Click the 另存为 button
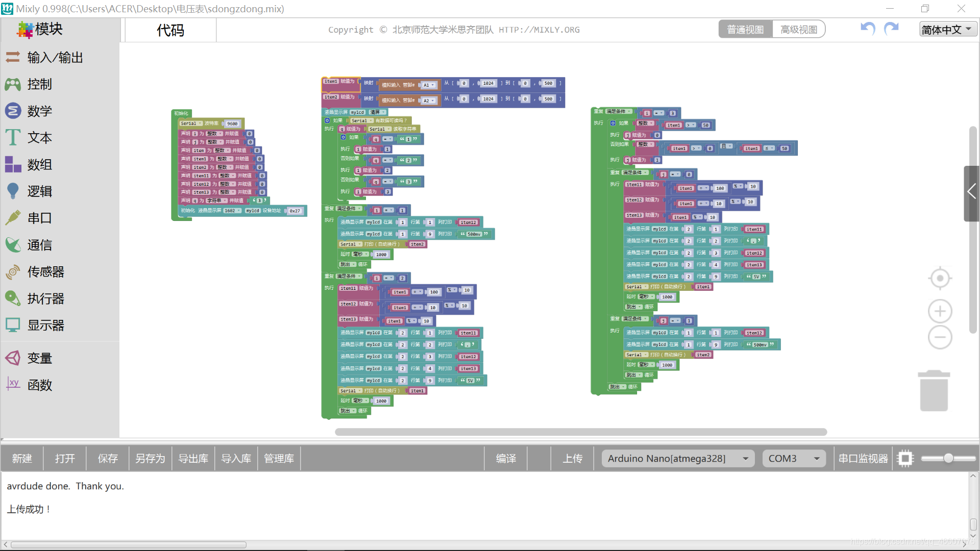 (151, 458)
